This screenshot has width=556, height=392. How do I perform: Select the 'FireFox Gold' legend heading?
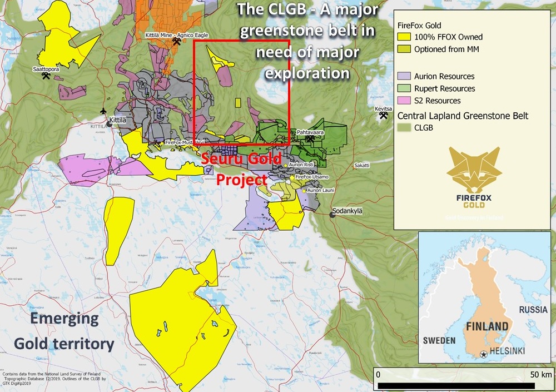(419, 26)
